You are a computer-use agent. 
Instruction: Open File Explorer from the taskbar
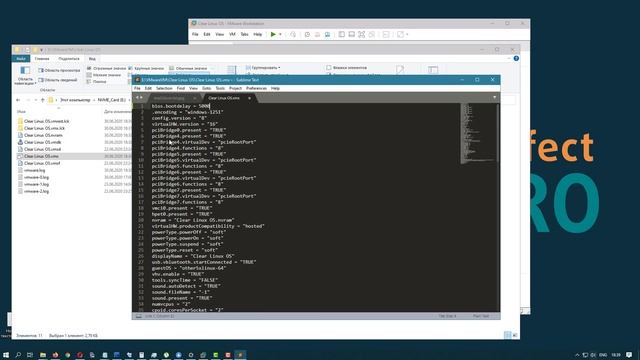click(42, 355)
